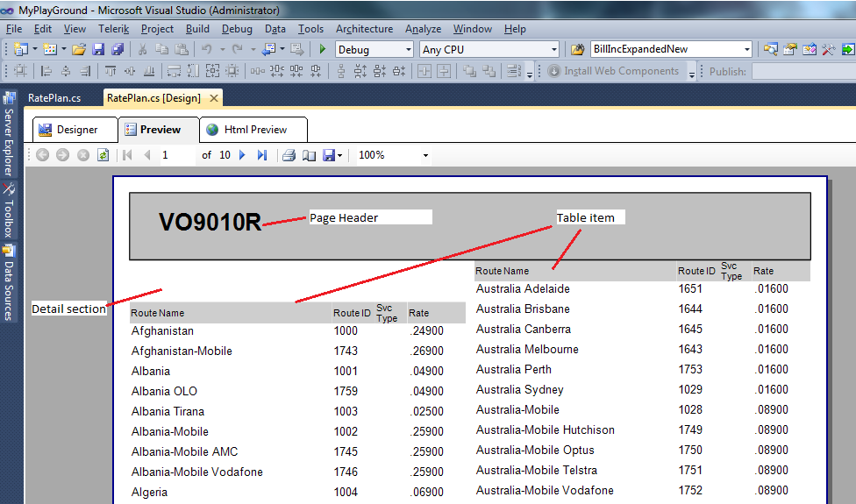Viewport: 856px width, 504px height.
Task: Open the Properties Window icon
Action: 790,50
